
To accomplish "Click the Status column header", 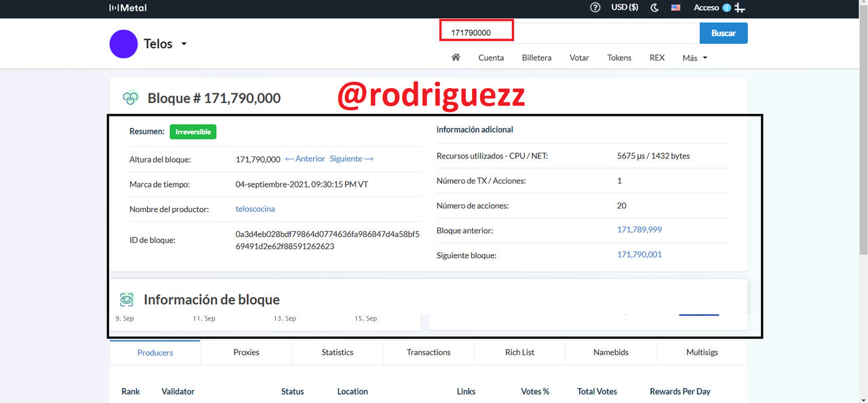I will (292, 391).
